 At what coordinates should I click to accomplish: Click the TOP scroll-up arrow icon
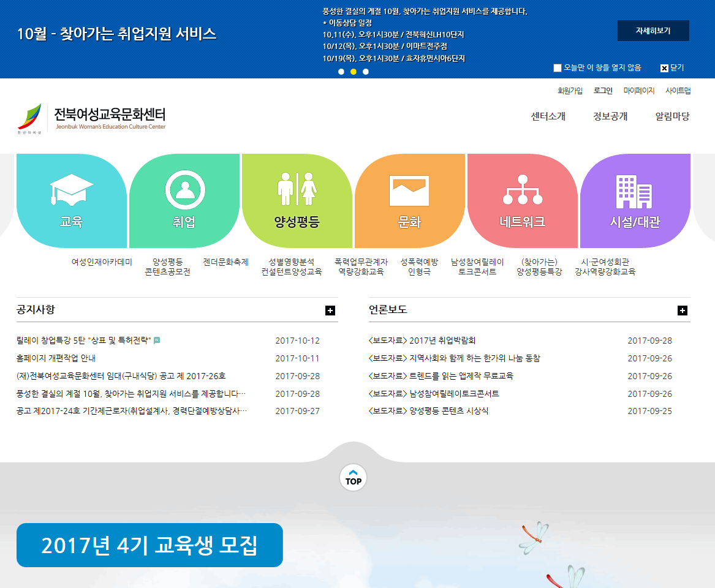click(x=354, y=478)
